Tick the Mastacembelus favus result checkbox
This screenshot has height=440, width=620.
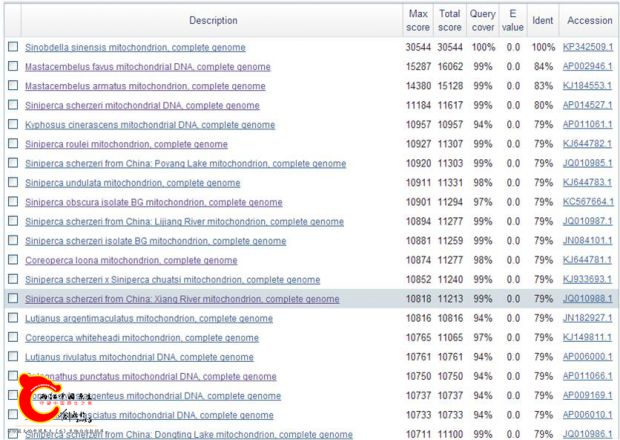pyautogui.click(x=13, y=66)
